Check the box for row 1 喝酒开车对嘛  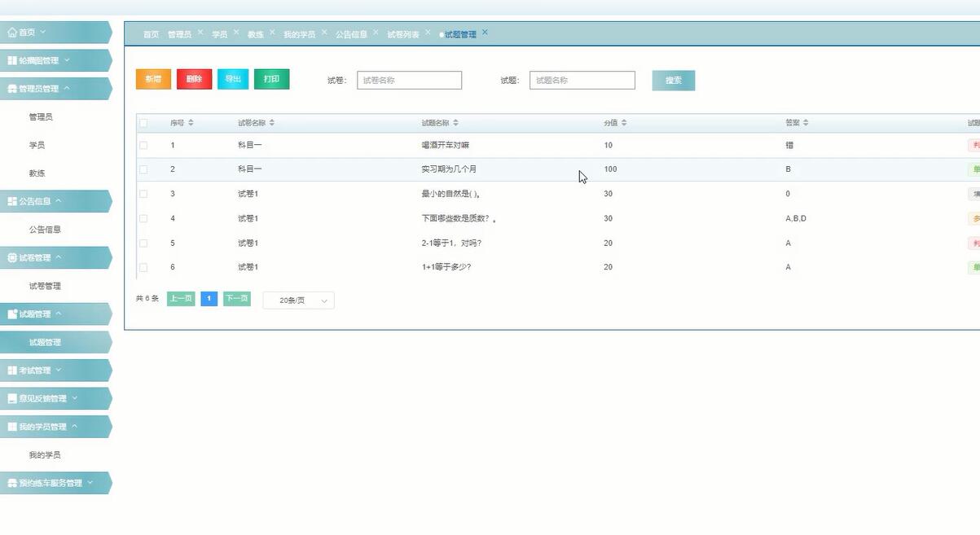(x=143, y=145)
